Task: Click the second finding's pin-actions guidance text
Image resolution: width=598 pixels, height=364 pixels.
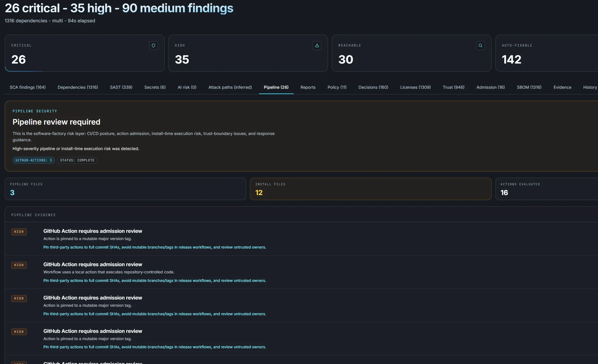Action: pos(155,281)
